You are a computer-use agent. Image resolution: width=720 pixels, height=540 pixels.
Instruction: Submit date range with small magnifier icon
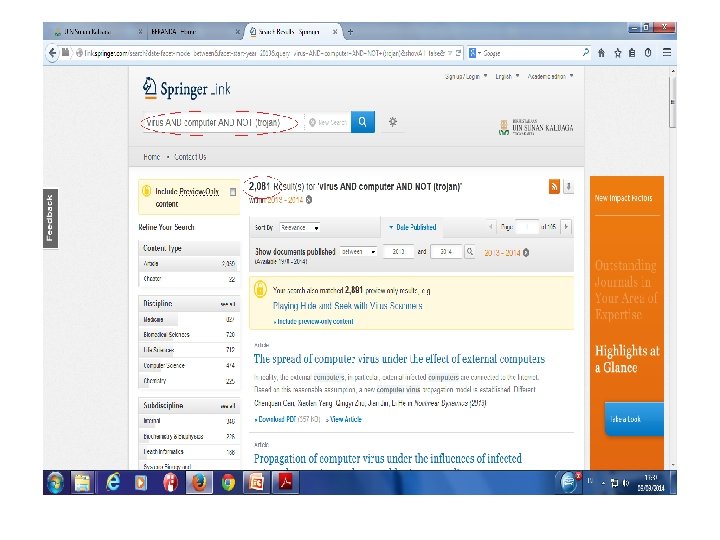point(470,252)
